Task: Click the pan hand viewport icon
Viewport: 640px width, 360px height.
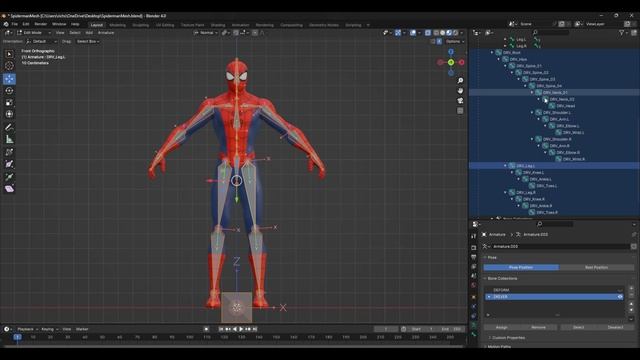Action: [460, 90]
